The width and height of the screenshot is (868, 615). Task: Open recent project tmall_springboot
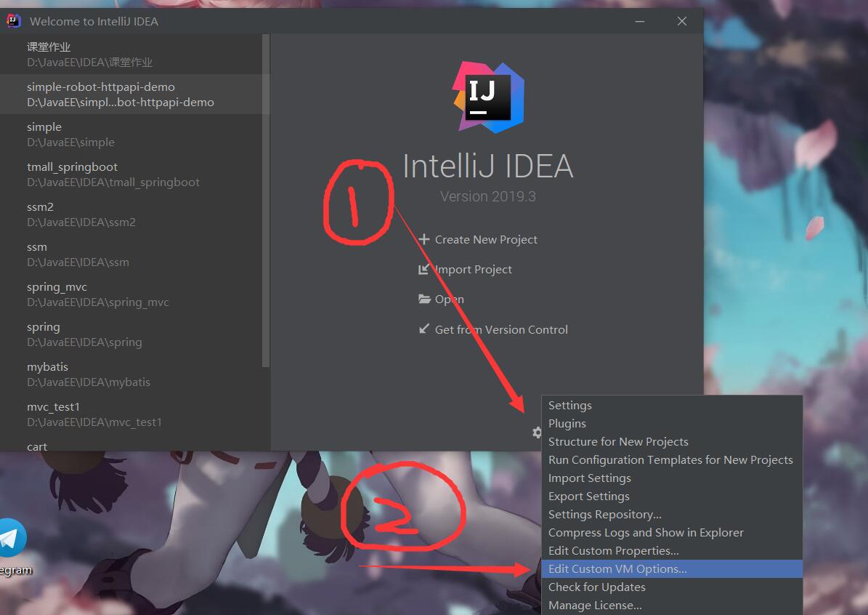(131, 174)
